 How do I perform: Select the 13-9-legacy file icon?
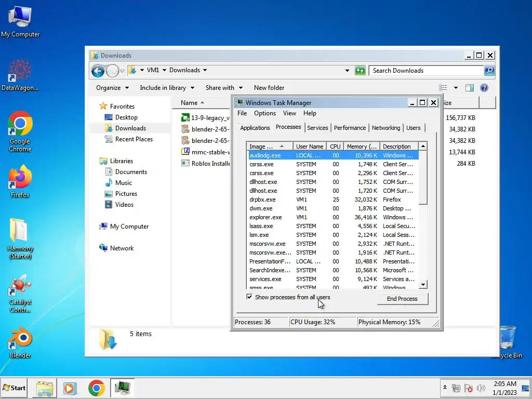click(185, 118)
